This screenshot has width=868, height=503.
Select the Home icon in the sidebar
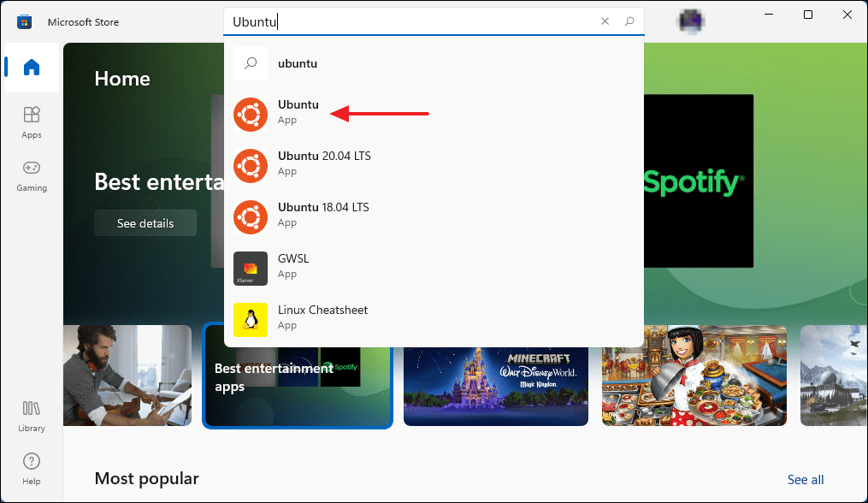pos(31,68)
